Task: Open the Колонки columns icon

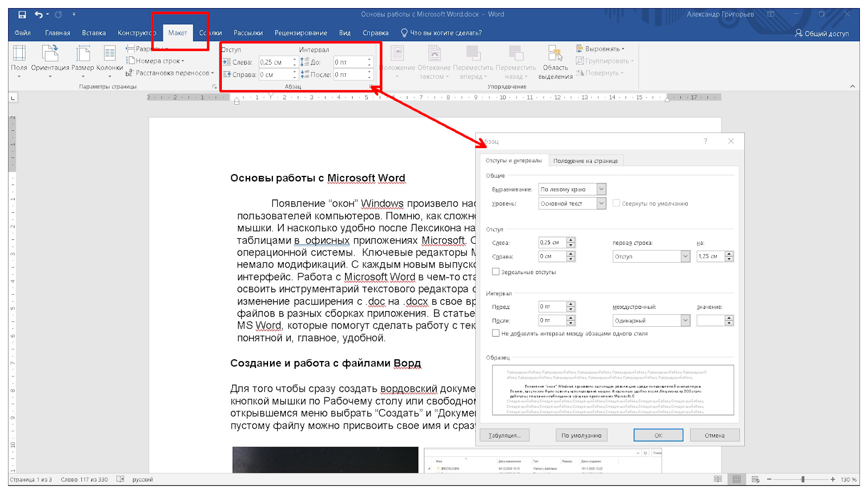Action: pyautogui.click(x=110, y=53)
